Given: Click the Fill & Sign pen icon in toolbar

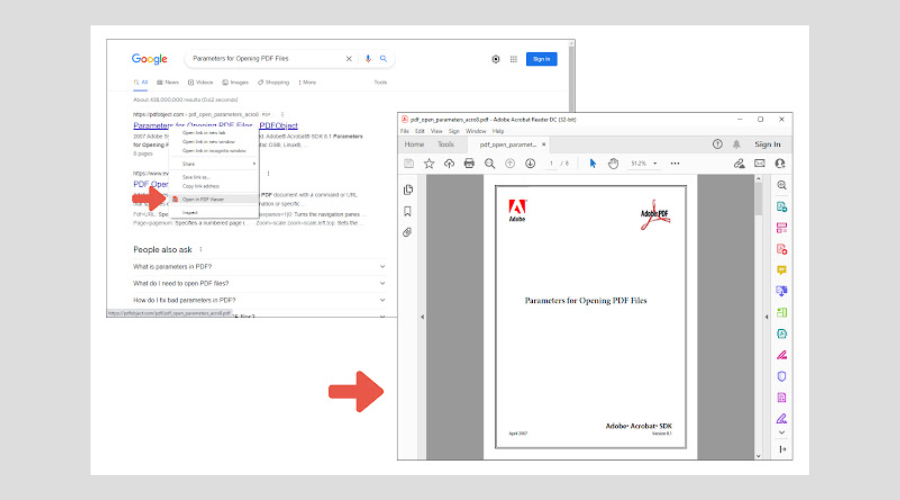Looking at the screenshot, I should [x=739, y=164].
